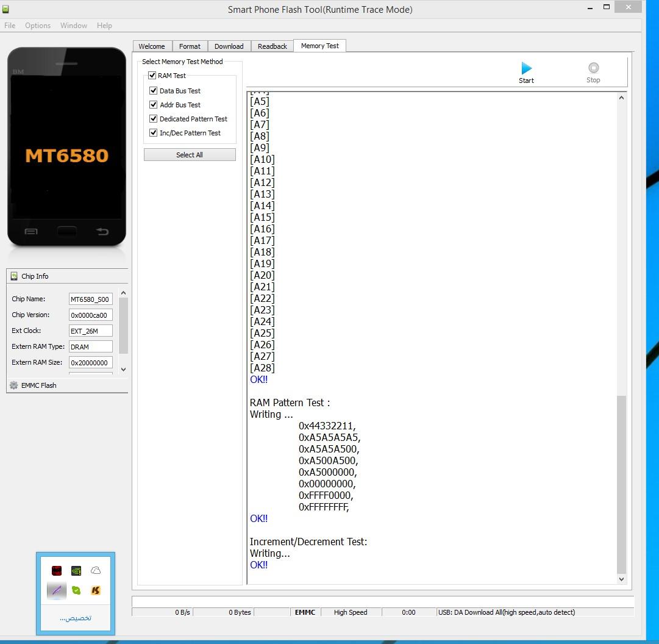Image resolution: width=659 pixels, height=644 pixels.
Task: Click the Chip Info panel header label
Action: (35, 276)
